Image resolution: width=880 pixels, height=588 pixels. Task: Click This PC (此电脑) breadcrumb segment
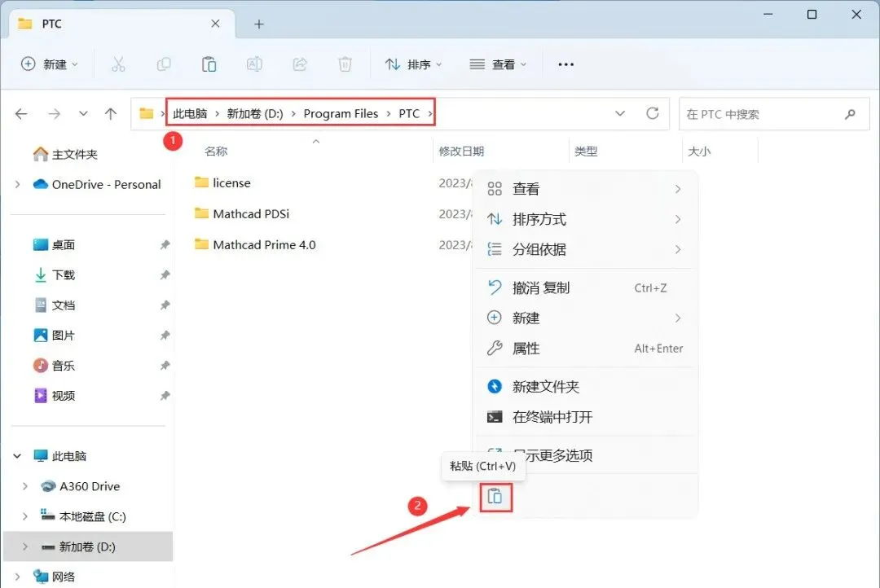[190, 114]
